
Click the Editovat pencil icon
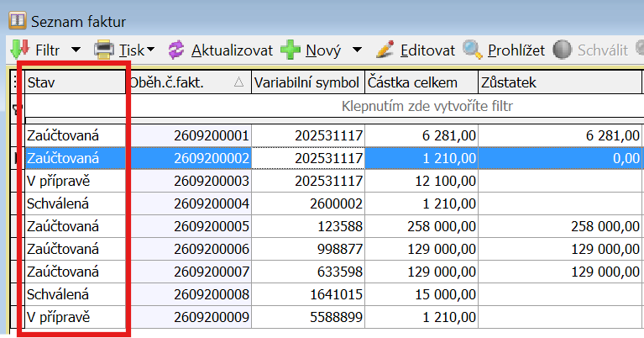click(385, 50)
